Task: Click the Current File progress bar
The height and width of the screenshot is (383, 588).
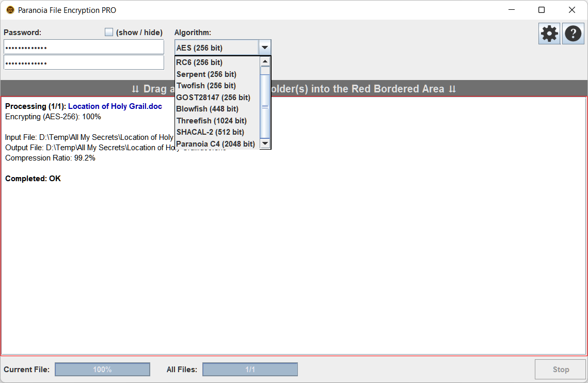Action: [102, 369]
